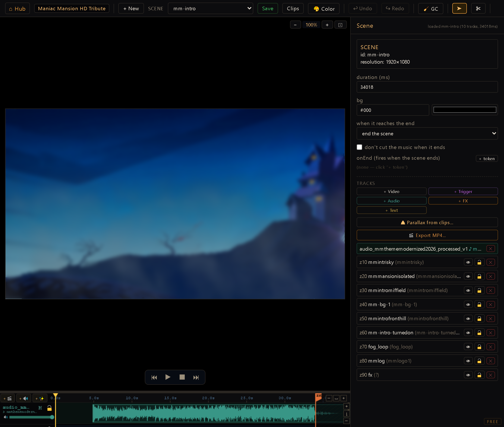The width and height of the screenshot is (504, 427).
Task: Open the SCENE selector dropdown
Action: coord(210,9)
